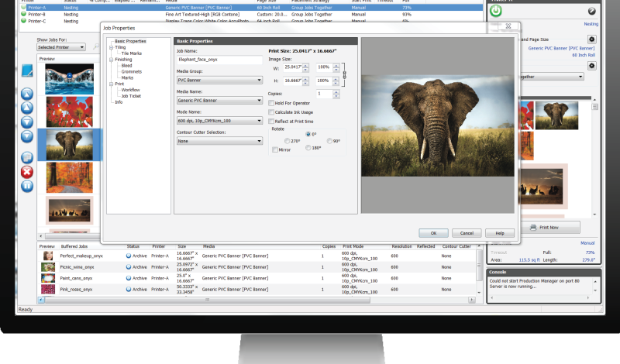Image resolution: width=620 pixels, height=364 pixels.
Task: Click the Archive status icon for Perfect_makeup_onyx
Action: tap(129, 256)
